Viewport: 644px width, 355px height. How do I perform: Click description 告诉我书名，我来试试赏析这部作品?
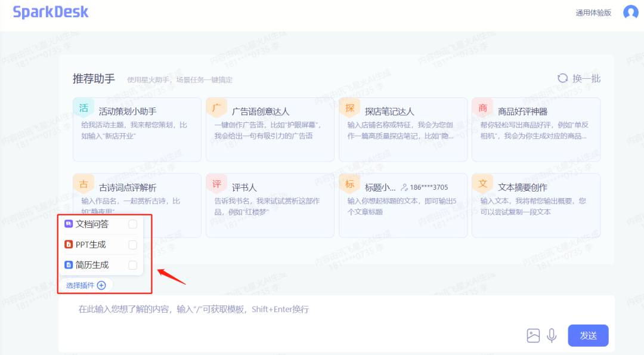click(x=267, y=206)
